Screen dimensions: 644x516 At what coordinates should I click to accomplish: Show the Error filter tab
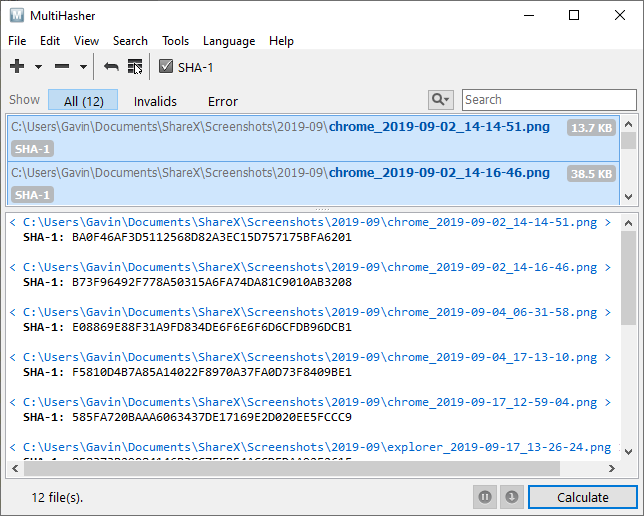tap(223, 101)
